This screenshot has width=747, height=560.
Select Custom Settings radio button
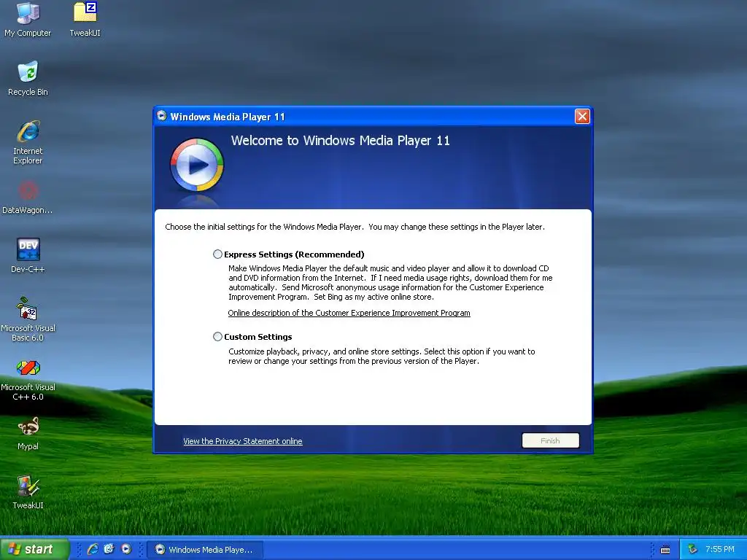(x=217, y=337)
